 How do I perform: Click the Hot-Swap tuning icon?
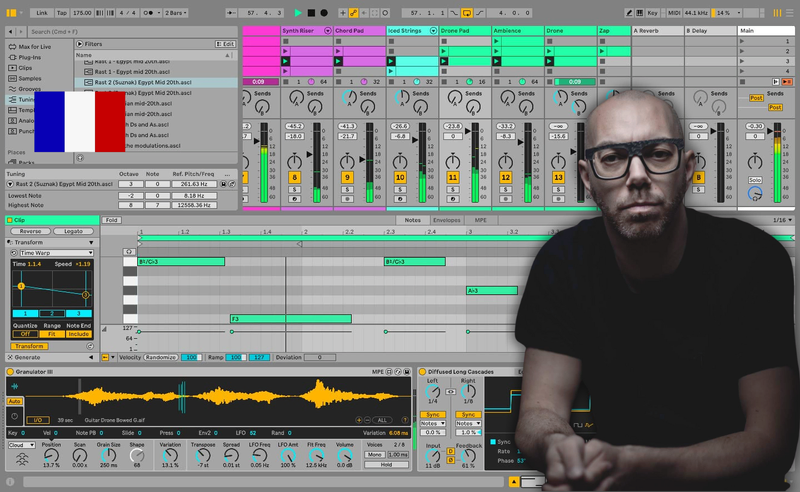pos(232,184)
